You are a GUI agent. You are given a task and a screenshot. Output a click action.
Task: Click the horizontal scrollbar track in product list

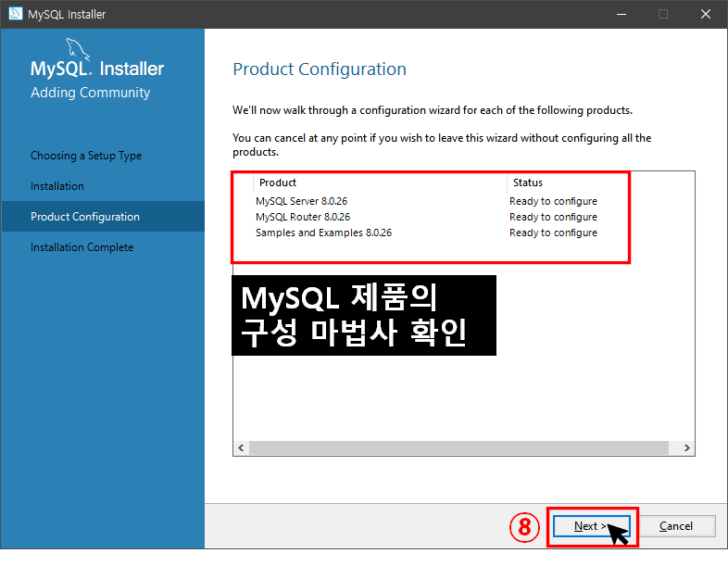pos(458,447)
